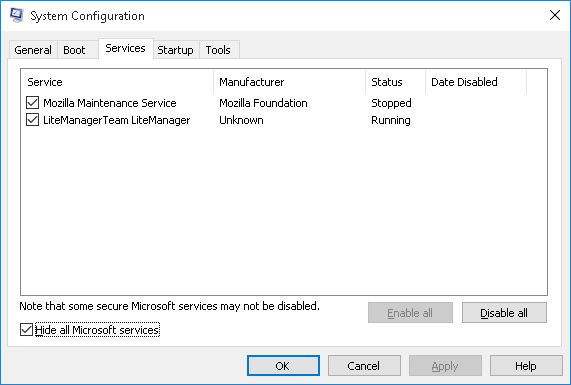Click the Enable all button

[410, 313]
